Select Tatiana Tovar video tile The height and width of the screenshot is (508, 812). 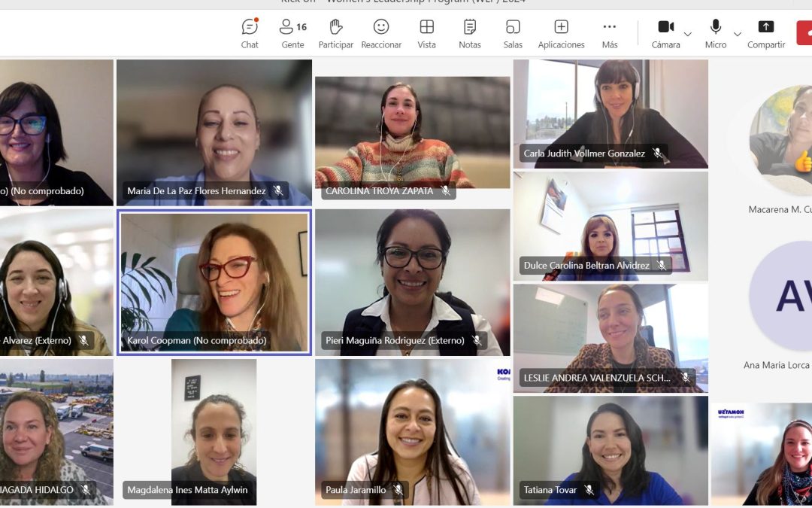[611, 451]
